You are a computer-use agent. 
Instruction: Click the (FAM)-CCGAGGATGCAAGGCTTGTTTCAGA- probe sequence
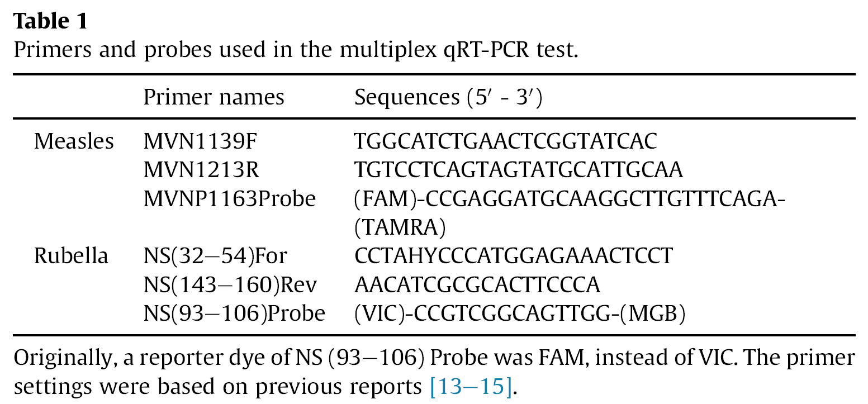567,198
